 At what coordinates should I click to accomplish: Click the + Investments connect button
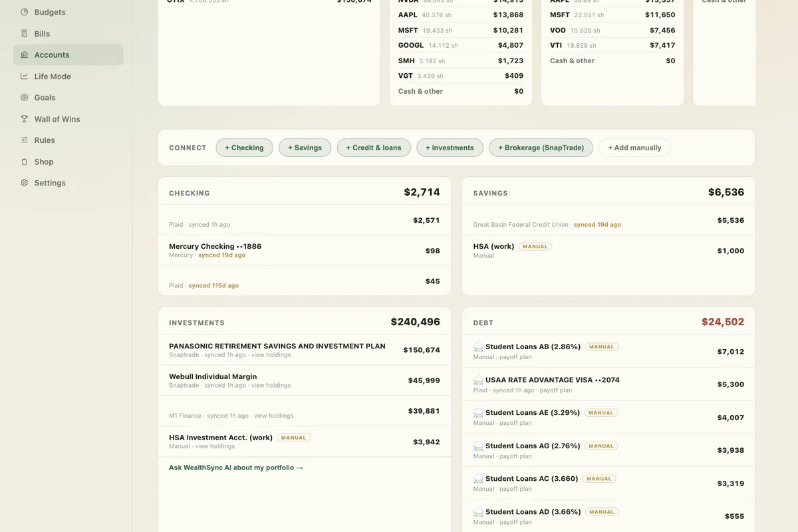pyautogui.click(x=450, y=148)
